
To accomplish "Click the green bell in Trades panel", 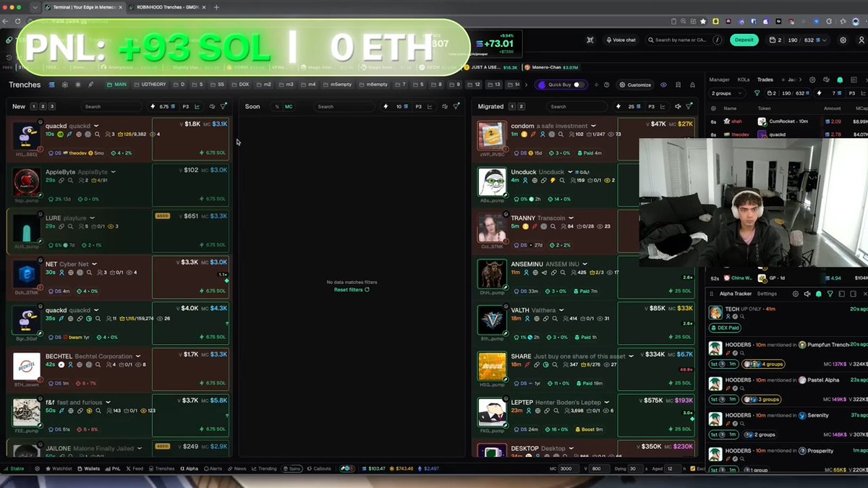I will coord(840,80).
